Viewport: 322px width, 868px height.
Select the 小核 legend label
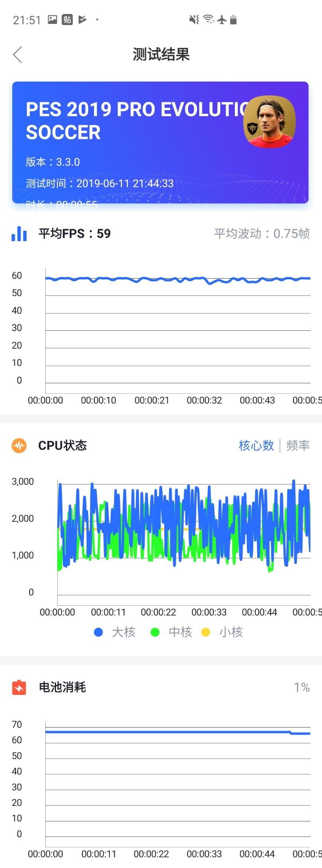(x=231, y=632)
